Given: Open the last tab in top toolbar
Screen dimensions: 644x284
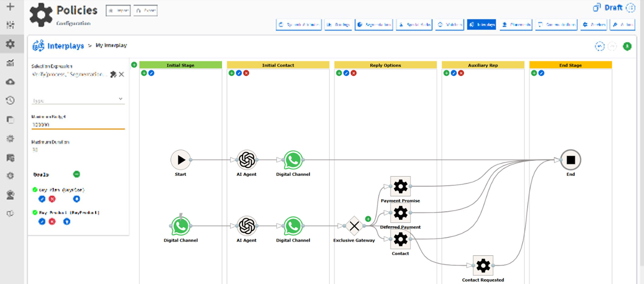Looking at the screenshot, I should tap(623, 25).
